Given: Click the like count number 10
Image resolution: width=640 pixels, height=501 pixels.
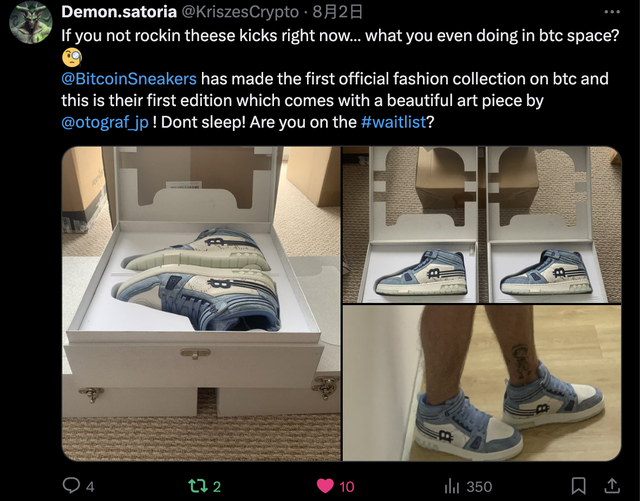Looking at the screenshot, I should pyautogui.click(x=346, y=486).
